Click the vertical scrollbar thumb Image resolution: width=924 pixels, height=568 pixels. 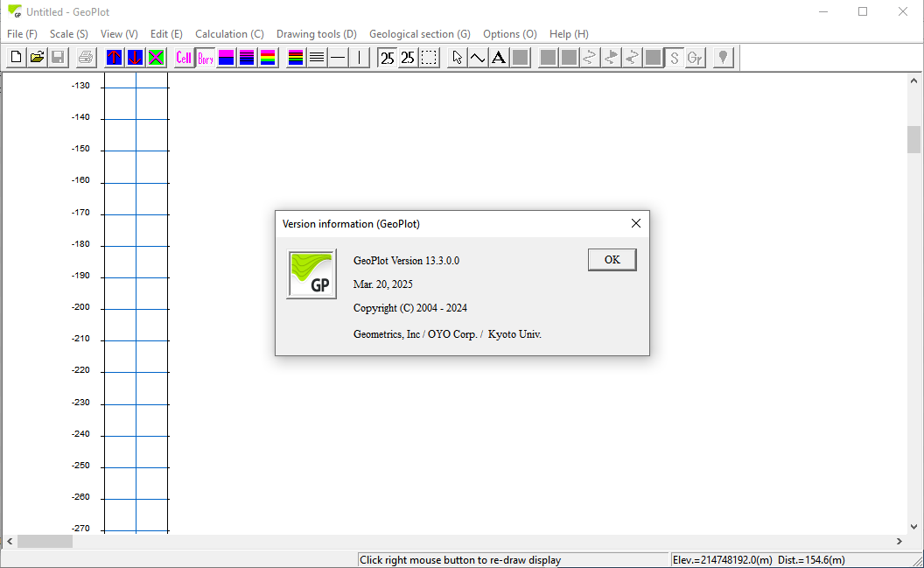[913, 140]
